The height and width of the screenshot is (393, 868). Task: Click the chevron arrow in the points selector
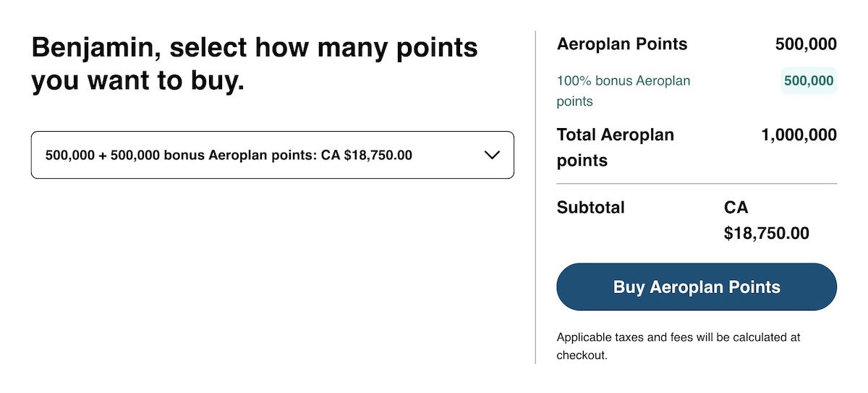(x=492, y=155)
